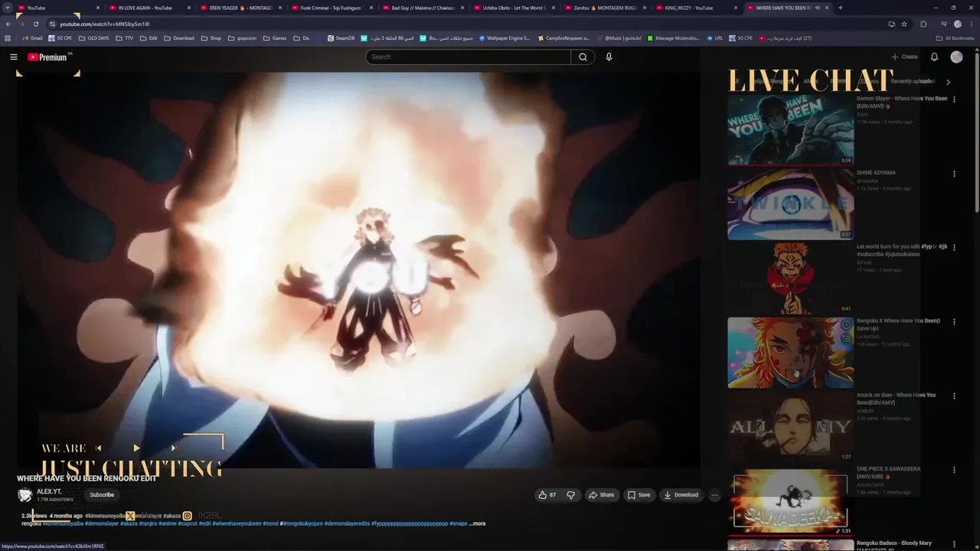Image resolution: width=980 pixels, height=551 pixels.
Task: Open the ALEX.YT. channel name
Action: pyautogui.click(x=49, y=491)
